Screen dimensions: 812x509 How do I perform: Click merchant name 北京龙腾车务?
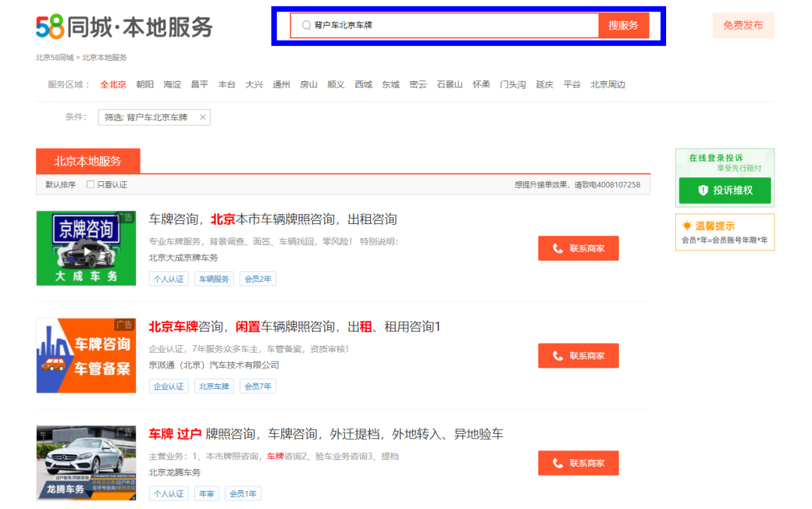[x=174, y=472]
